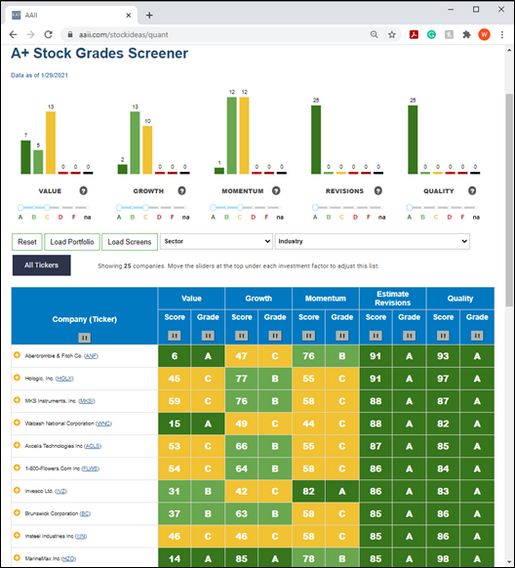Screen dimensions: 515x568
Task: Expand the Abercrombie & Fitch Co. row
Action: tap(17, 355)
